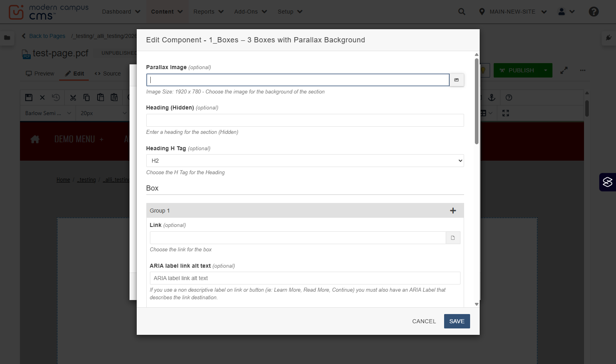This screenshot has width=616, height=364.
Task: Click the Link file chooser icon
Action: click(x=453, y=238)
